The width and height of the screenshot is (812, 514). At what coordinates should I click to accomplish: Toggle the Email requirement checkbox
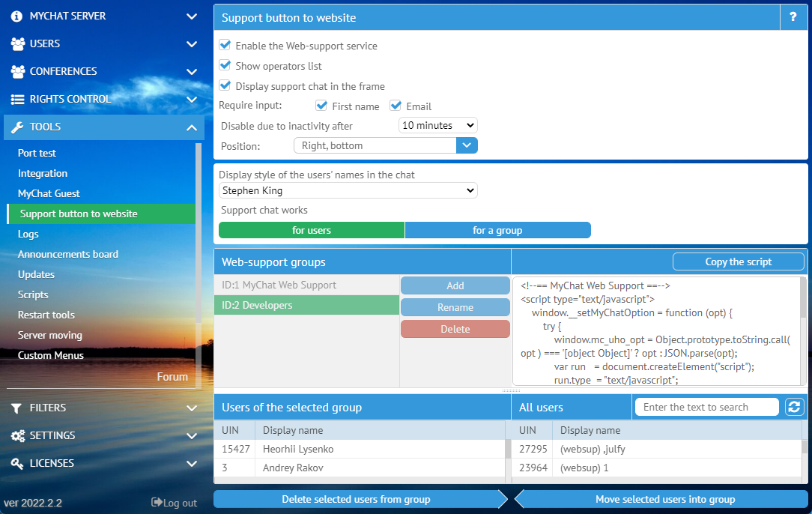click(x=396, y=106)
